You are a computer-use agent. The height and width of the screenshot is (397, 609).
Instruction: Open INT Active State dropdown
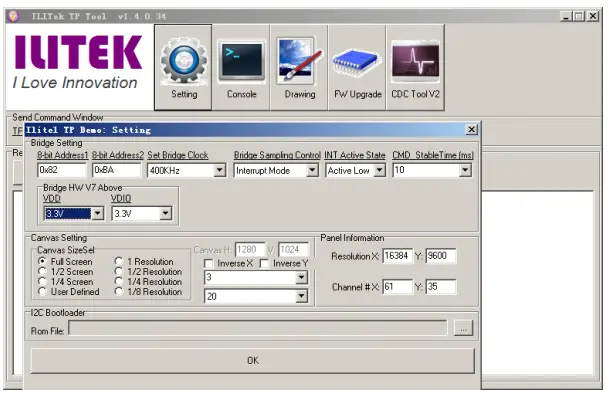click(x=379, y=170)
